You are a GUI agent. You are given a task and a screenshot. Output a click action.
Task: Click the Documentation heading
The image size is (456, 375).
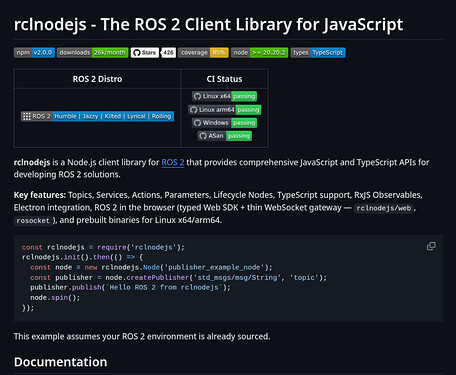point(61,362)
